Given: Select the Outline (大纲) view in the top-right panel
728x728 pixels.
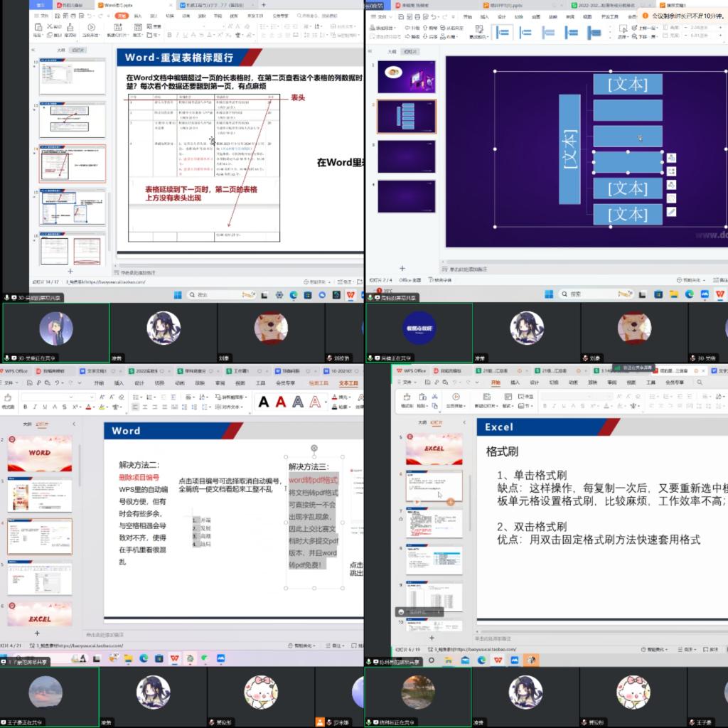Looking at the screenshot, I should (x=391, y=52).
